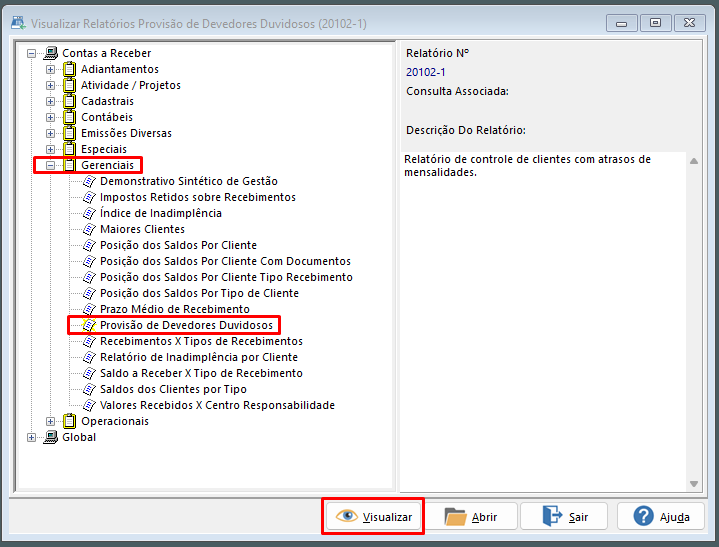Image resolution: width=719 pixels, height=547 pixels.
Task: Click report icon beside Valores Recebidos X Centro Responsabilidade
Action: [x=89, y=406]
